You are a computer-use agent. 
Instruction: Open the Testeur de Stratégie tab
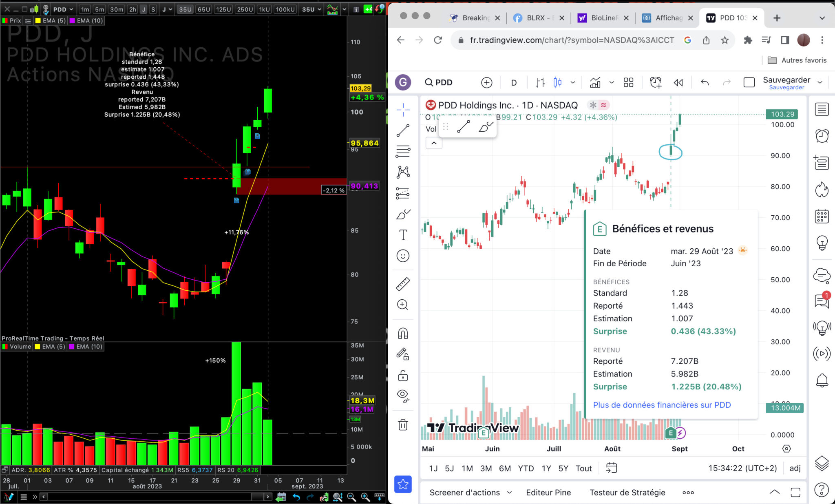[627, 492]
